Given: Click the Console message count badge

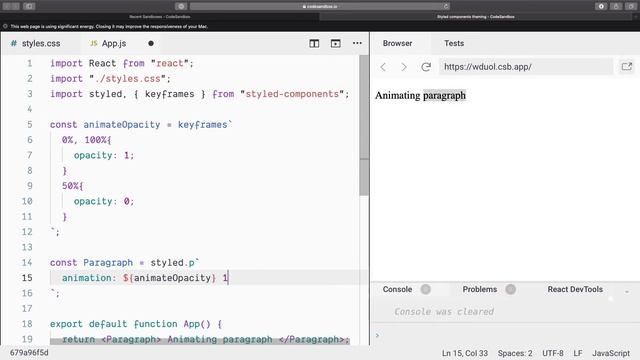Looking at the screenshot, I should tap(425, 289).
